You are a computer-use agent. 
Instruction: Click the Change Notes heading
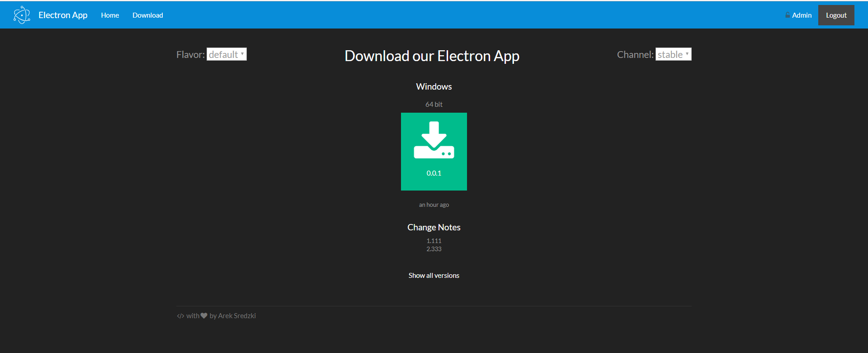pyautogui.click(x=434, y=227)
